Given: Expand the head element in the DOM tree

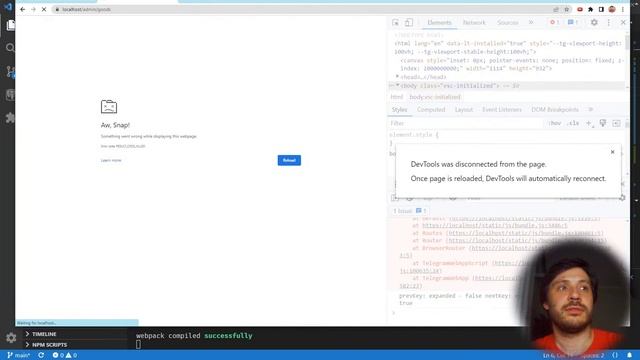Looking at the screenshot, I should coord(397,77).
